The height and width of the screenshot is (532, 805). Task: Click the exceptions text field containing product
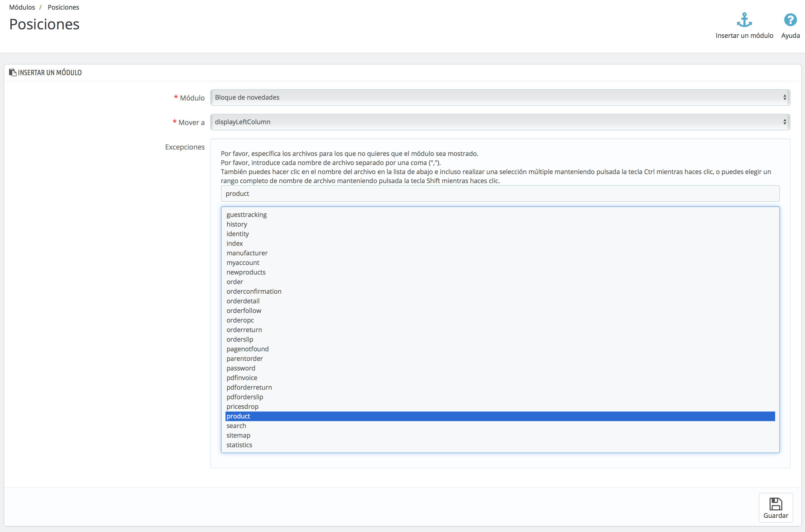tap(500, 194)
